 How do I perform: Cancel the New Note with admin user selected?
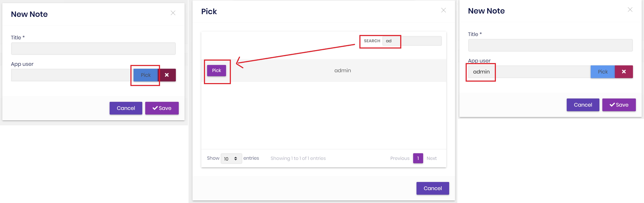click(583, 105)
